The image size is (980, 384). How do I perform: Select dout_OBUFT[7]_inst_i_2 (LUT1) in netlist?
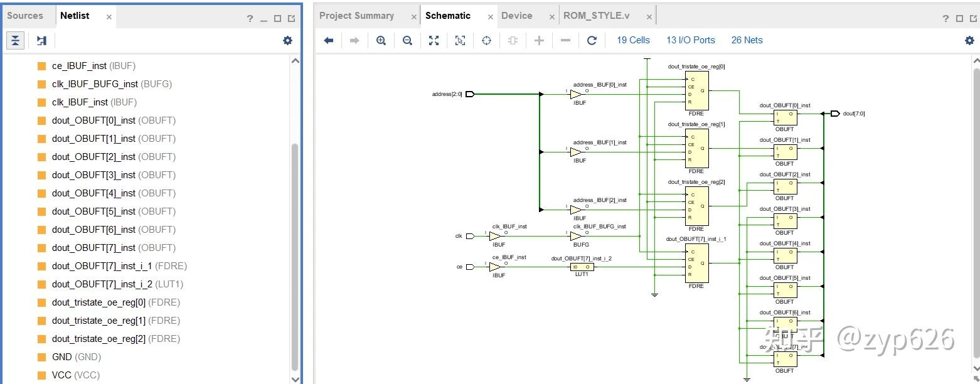pyautogui.click(x=117, y=284)
